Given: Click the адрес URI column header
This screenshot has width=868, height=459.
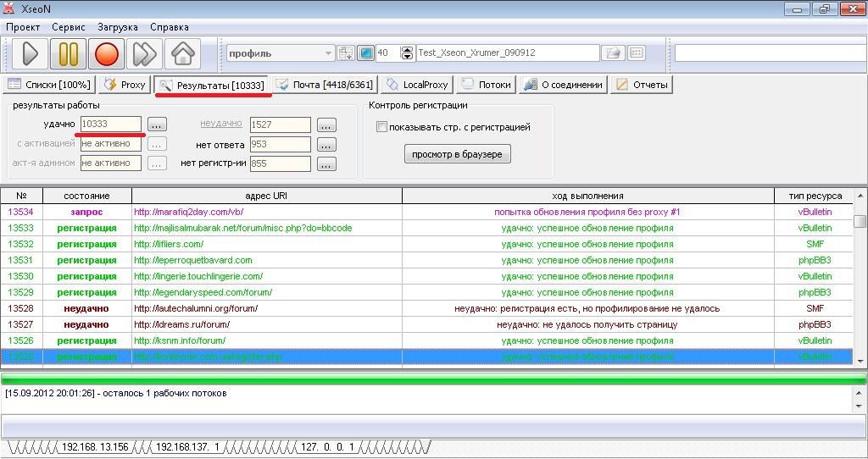Looking at the screenshot, I should click(x=266, y=196).
